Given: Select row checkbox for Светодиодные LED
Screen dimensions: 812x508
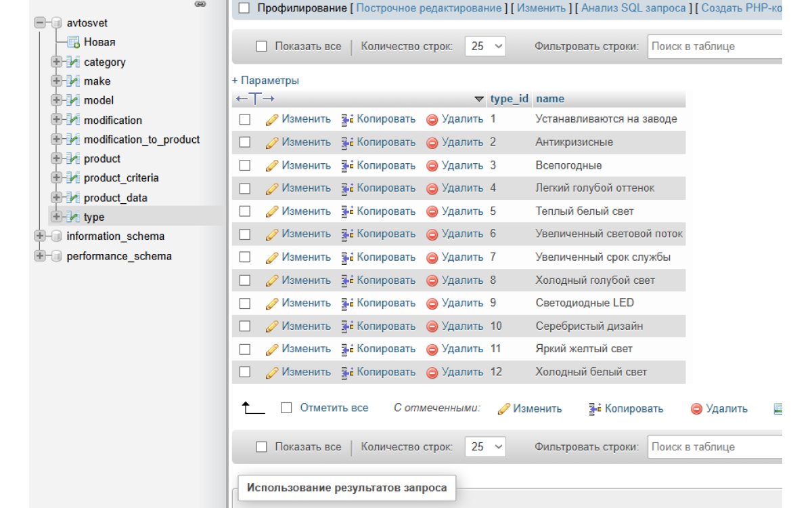Looking at the screenshot, I should [245, 303].
